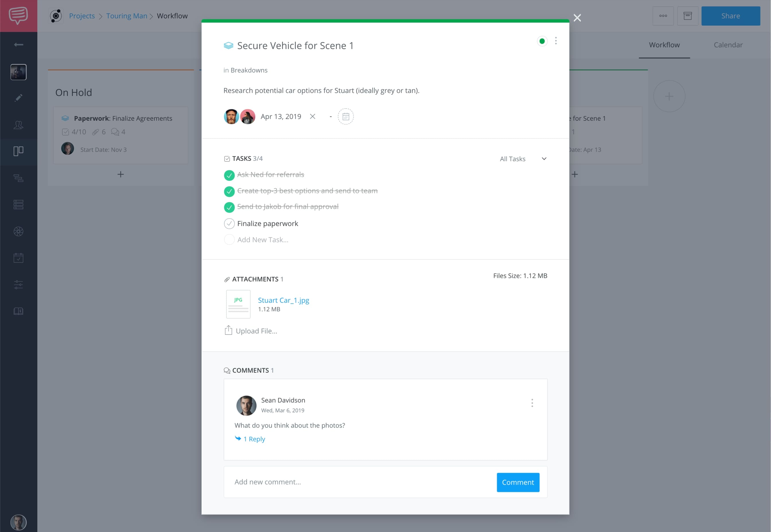Click the Stuart Car_1.jpg thumbnail
Image resolution: width=771 pixels, height=532 pixels.
(x=238, y=304)
